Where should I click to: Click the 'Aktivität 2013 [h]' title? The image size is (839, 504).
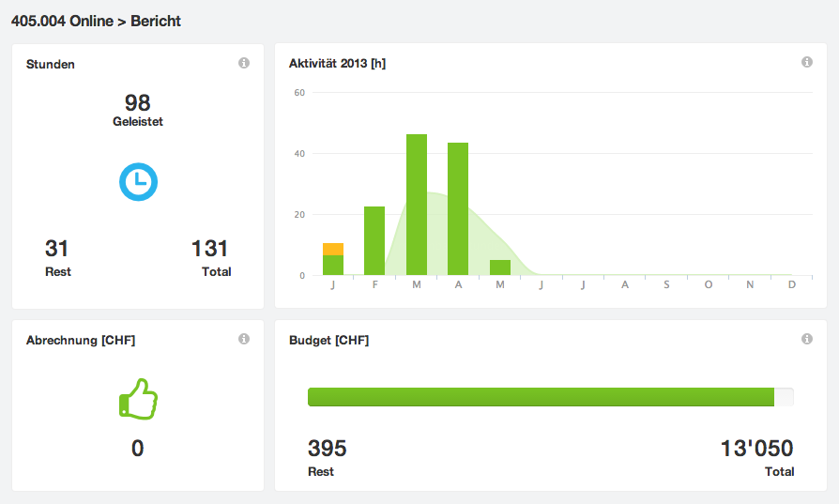337,63
